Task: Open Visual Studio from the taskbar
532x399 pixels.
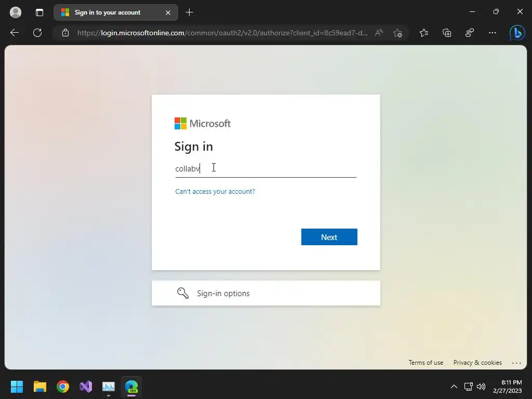Action: (86, 387)
